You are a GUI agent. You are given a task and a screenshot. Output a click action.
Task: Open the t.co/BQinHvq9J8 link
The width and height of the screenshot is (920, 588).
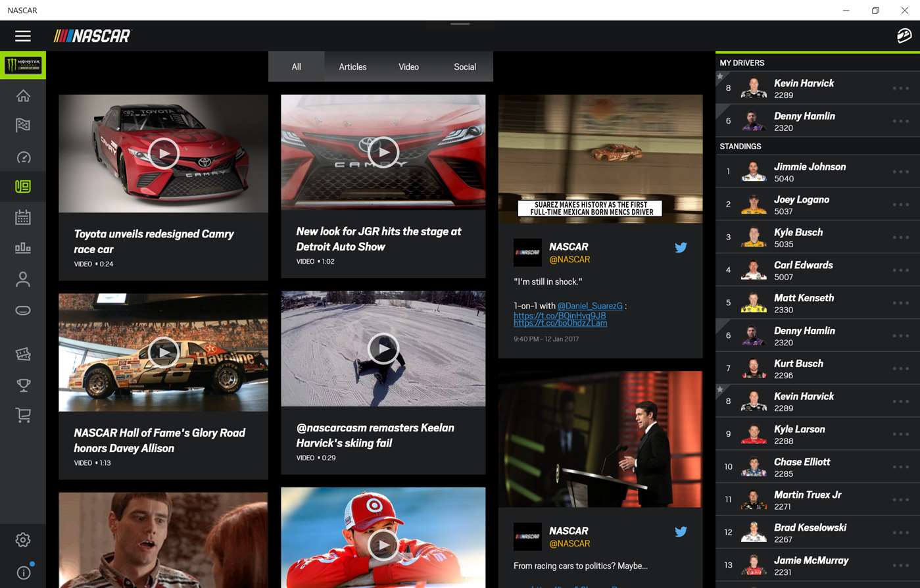pos(560,315)
